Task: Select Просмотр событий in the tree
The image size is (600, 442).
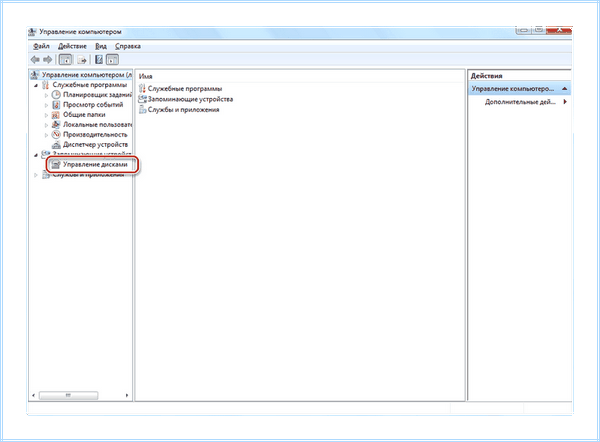Action: coord(93,104)
